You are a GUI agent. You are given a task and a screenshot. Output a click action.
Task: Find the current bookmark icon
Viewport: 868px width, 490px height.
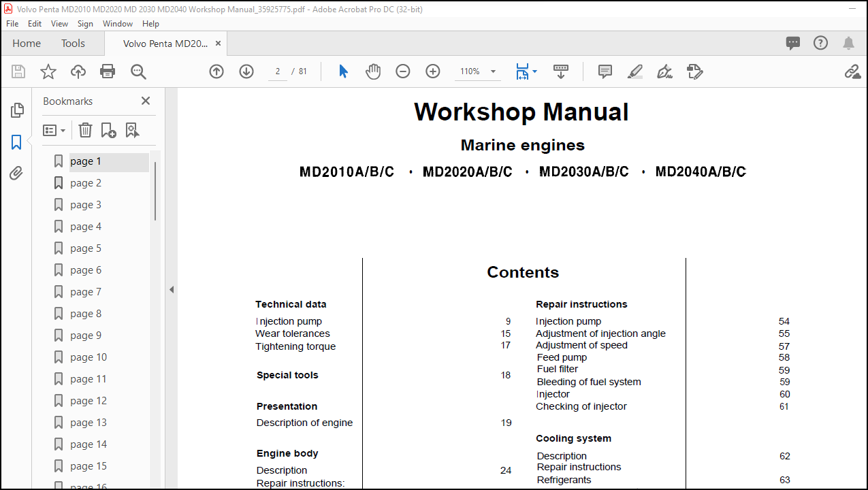pyautogui.click(x=132, y=130)
